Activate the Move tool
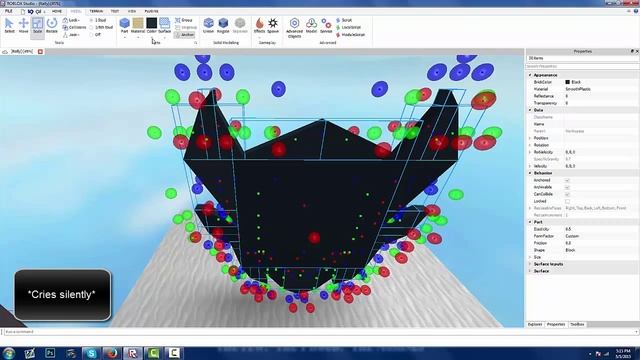 23,25
